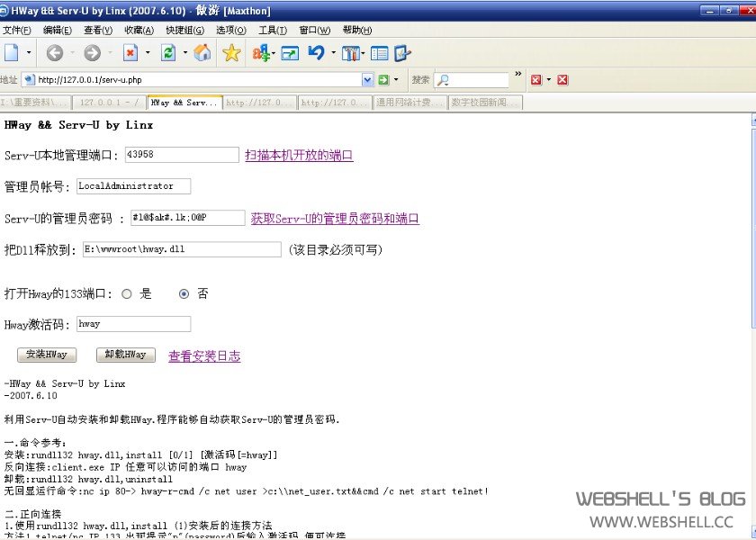Screen dimensions: 756x540
Task: Open the Forward history dropdown arrow
Action: pos(110,52)
